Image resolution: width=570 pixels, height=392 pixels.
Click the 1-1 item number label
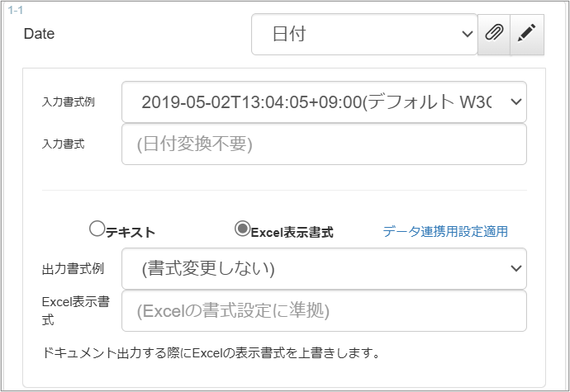point(15,8)
